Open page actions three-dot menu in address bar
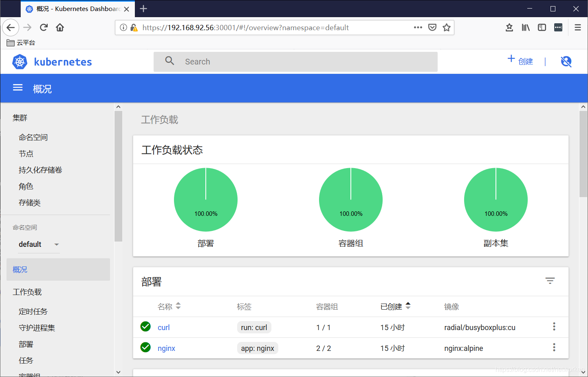 pyautogui.click(x=418, y=27)
